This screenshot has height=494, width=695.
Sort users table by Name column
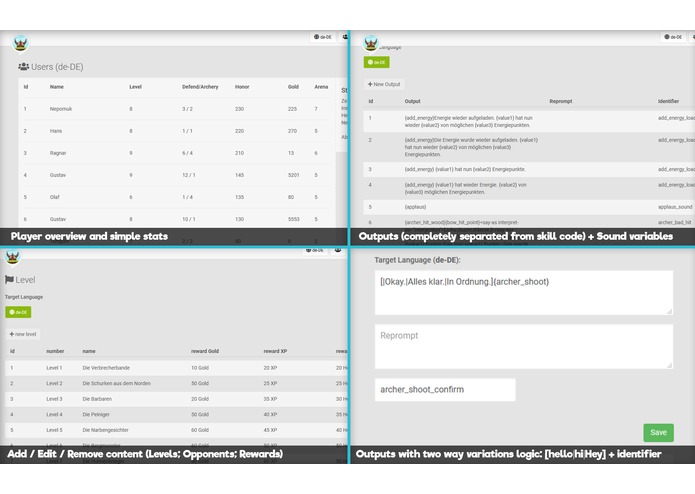pyautogui.click(x=57, y=87)
